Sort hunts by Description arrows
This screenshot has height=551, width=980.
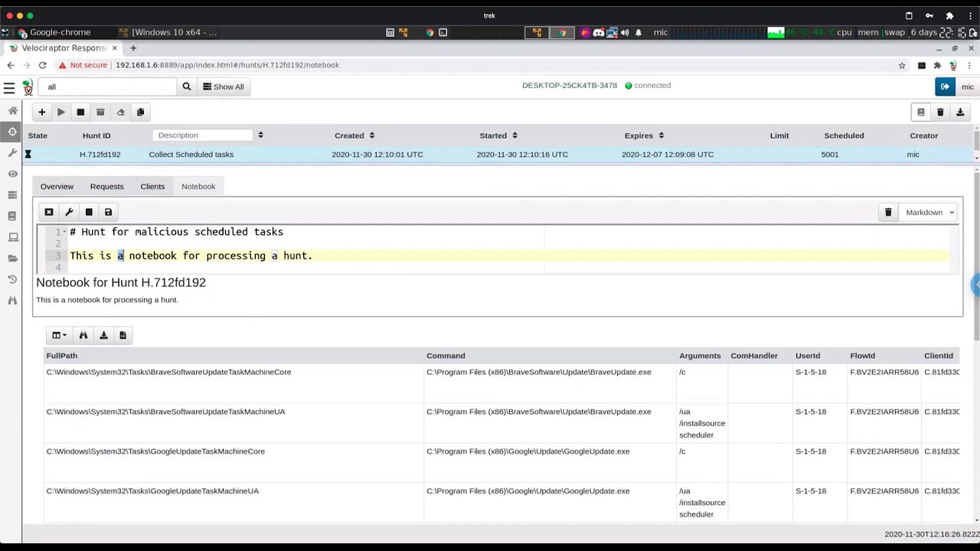click(260, 135)
